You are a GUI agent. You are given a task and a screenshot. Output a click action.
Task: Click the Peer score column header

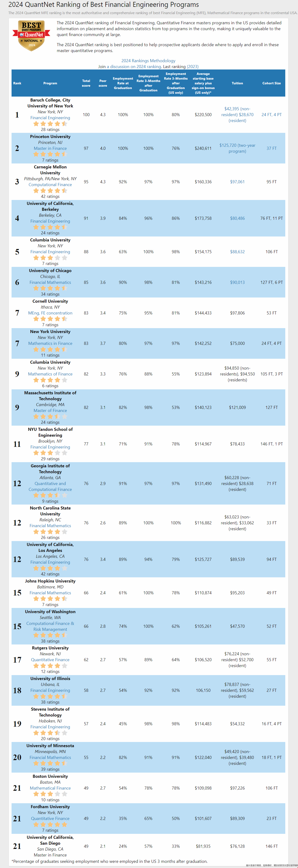103,83
